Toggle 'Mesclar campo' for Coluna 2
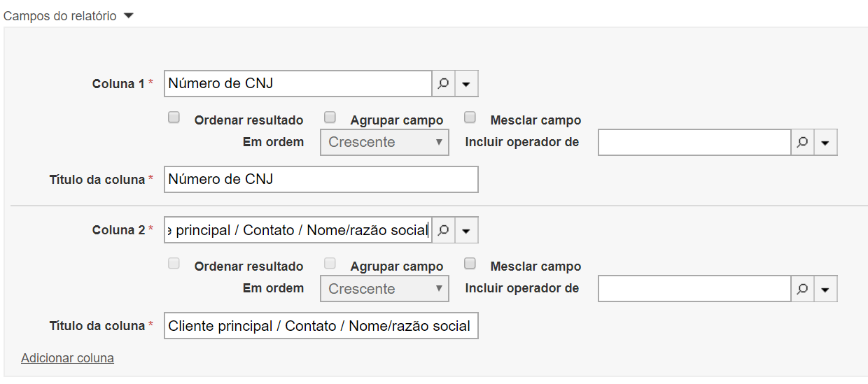The width and height of the screenshot is (868, 384). pyautogui.click(x=470, y=264)
